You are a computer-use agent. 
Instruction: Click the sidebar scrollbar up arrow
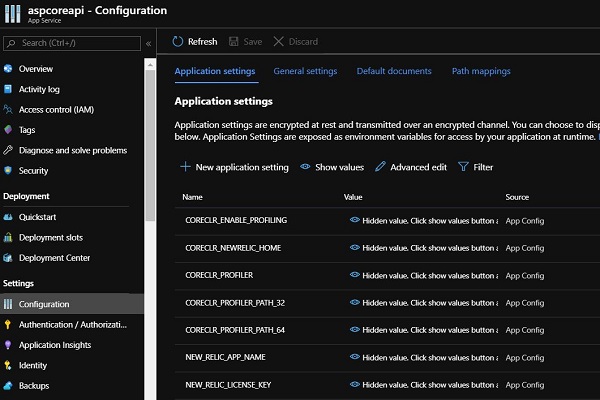click(150, 65)
